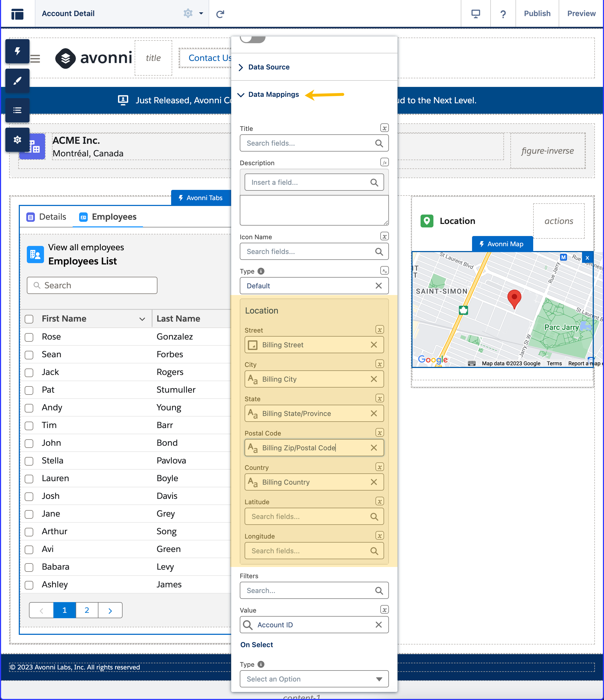
Task: Select the Employees tab
Action: pos(108,217)
